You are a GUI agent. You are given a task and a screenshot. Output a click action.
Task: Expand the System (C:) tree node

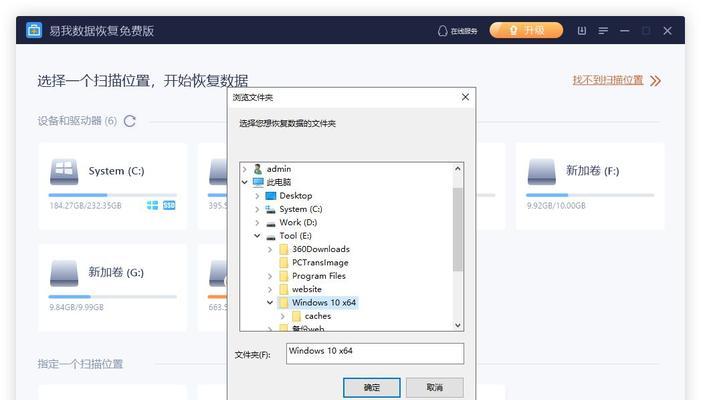point(257,209)
